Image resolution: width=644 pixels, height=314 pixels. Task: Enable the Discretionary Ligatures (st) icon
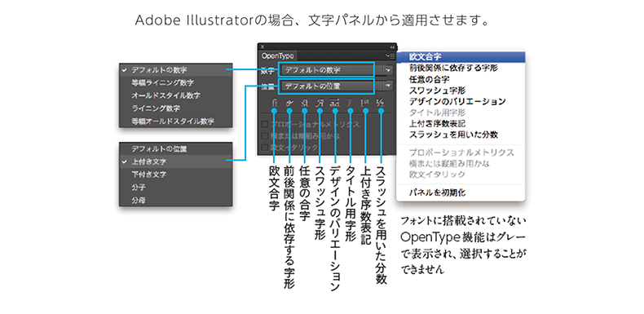pyautogui.click(x=305, y=102)
